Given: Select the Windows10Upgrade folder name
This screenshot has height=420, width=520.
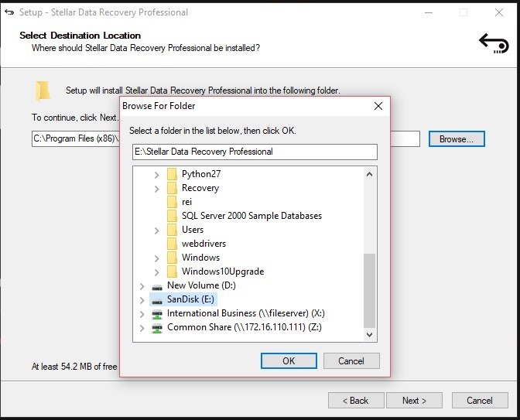Looking at the screenshot, I should (223, 271).
